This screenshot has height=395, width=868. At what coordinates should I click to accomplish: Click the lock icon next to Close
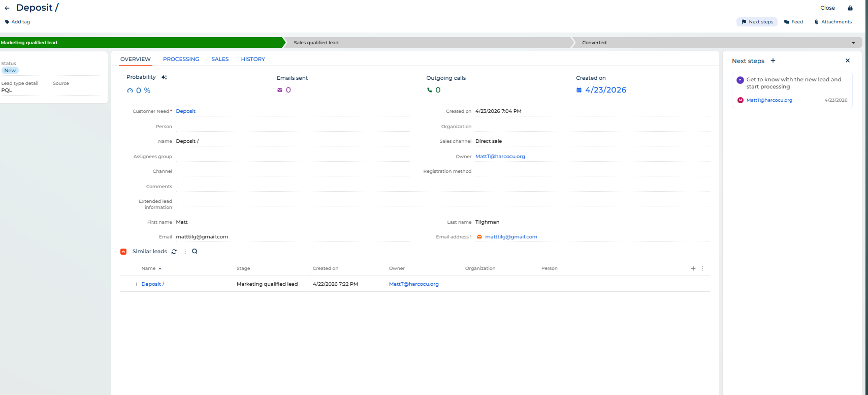[850, 8]
